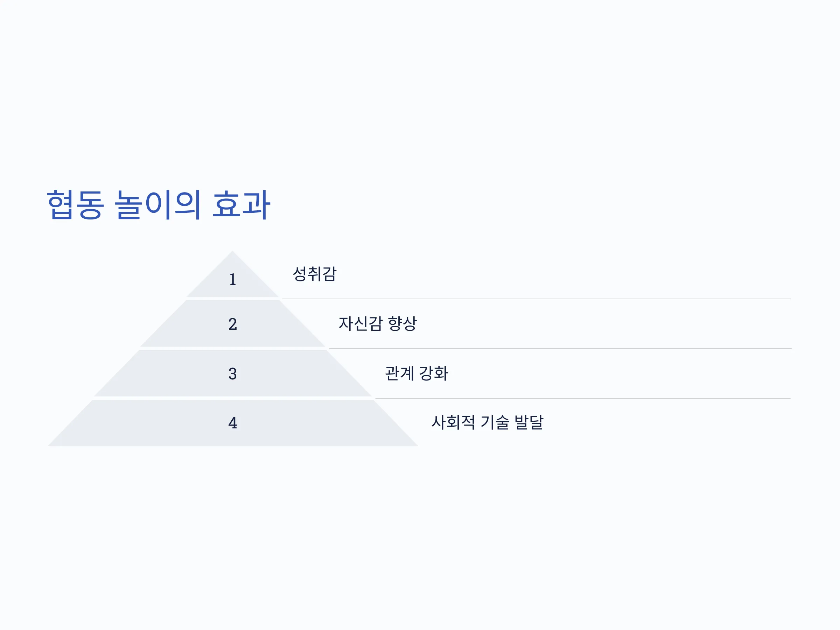Screen dimensions: 840x630
Task: Select the word 자신감 in the second label
Action: tap(360, 323)
